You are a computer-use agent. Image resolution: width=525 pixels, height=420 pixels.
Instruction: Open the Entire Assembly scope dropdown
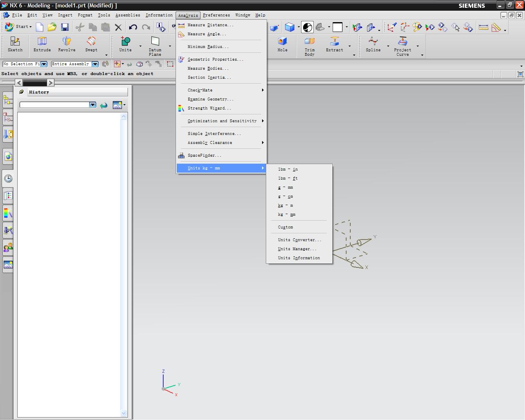pyautogui.click(x=95, y=64)
